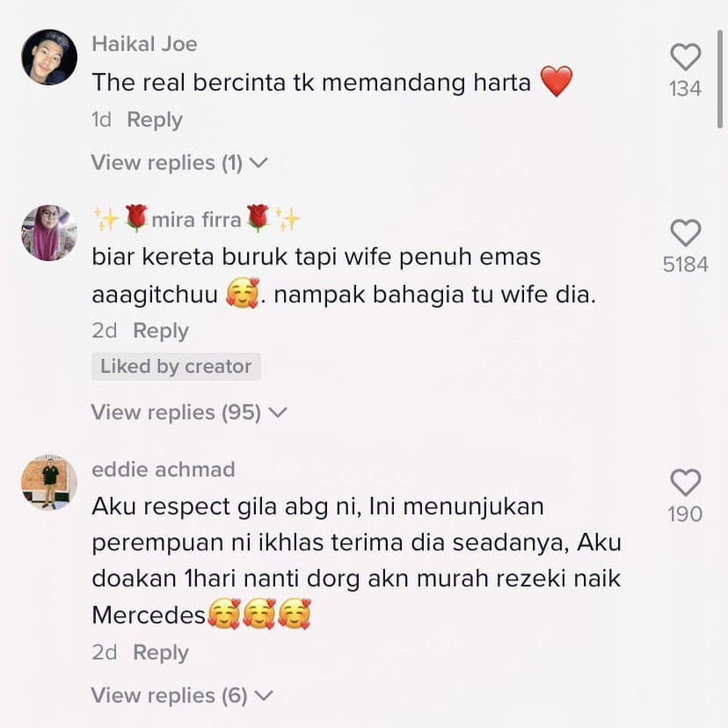This screenshot has width=728, height=728.
Task: Open eddie achmad's profile photo
Action: pos(49,483)
